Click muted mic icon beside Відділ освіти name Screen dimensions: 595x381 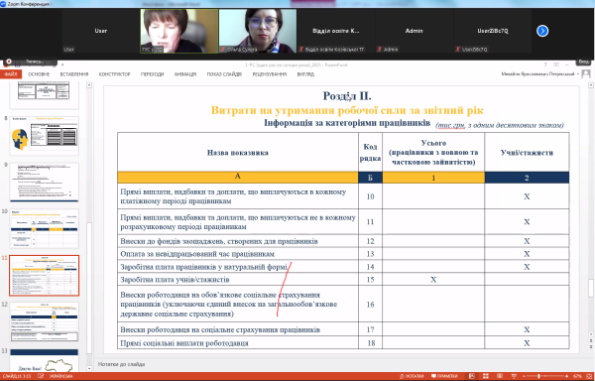tap(301, 49)
